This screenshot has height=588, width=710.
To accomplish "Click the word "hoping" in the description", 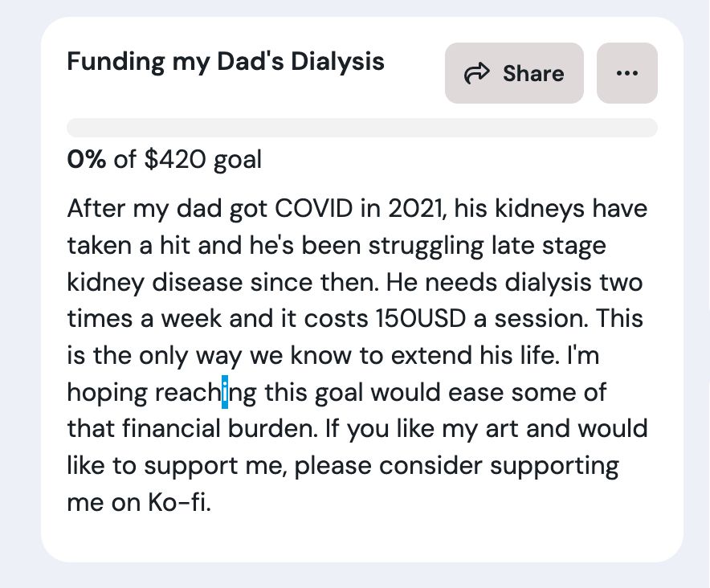I will point(107,394).
